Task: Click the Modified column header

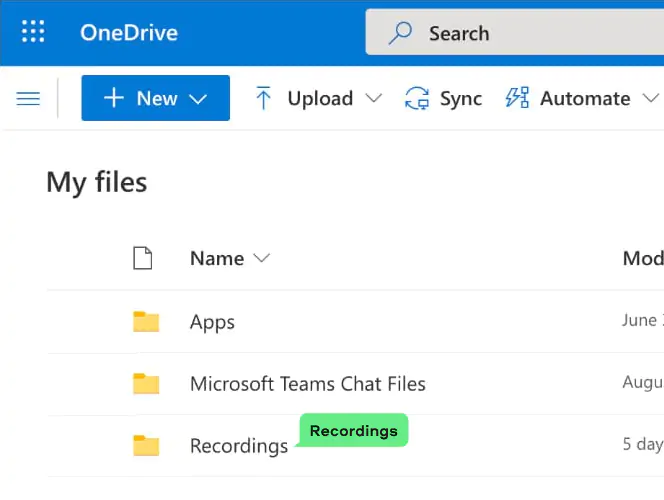Action: pyautogui.click(x=643, y=258)
